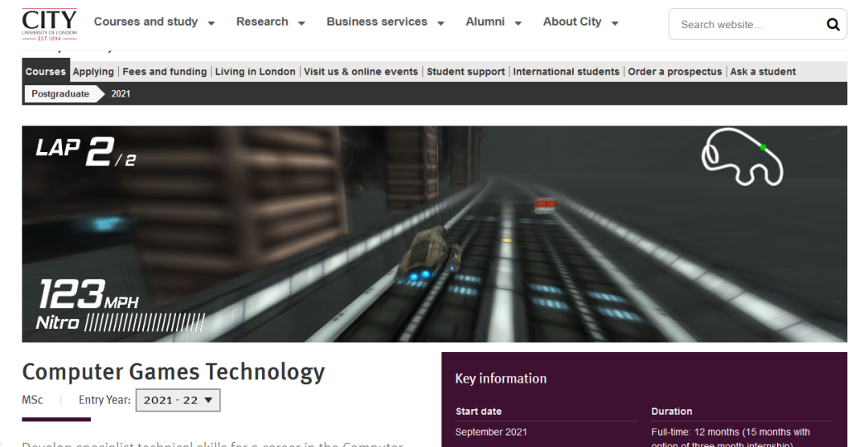Click the racing game banner image
The width and height of the screenshot is (868, 447).
pyautogui.click(x=434, y=233)
